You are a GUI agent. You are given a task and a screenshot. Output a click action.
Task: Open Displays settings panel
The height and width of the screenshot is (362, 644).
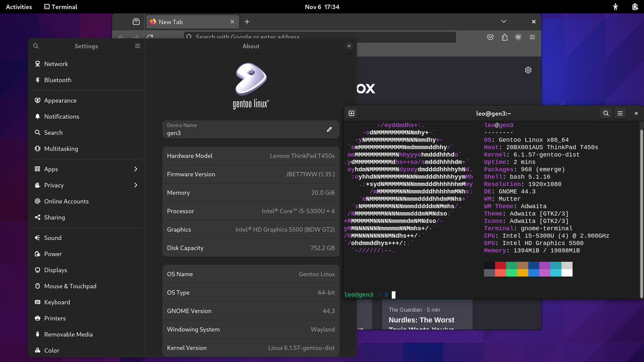pos(86,270)
